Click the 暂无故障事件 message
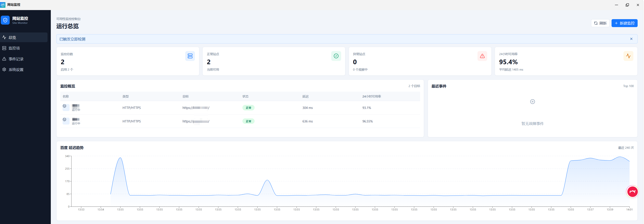This screenshot has height=224, width=644. tap(533, 124)
